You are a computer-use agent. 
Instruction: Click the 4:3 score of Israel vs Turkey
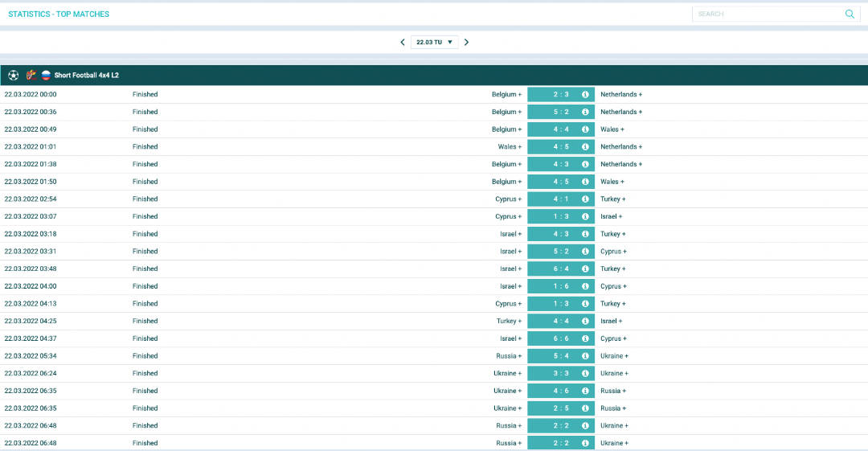click(560, 234)
